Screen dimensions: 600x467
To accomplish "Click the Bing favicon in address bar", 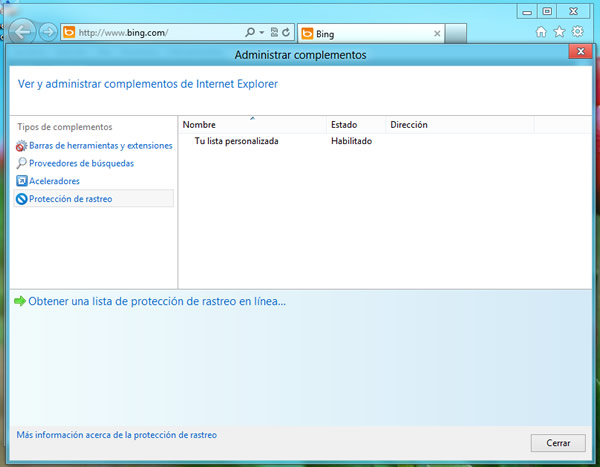I will [x=69, y=32].
